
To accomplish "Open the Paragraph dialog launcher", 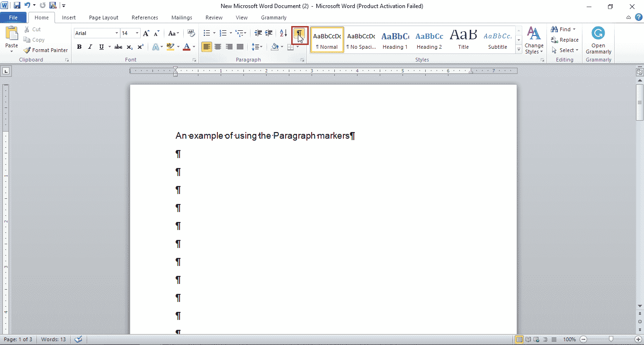I will [302, 60].
